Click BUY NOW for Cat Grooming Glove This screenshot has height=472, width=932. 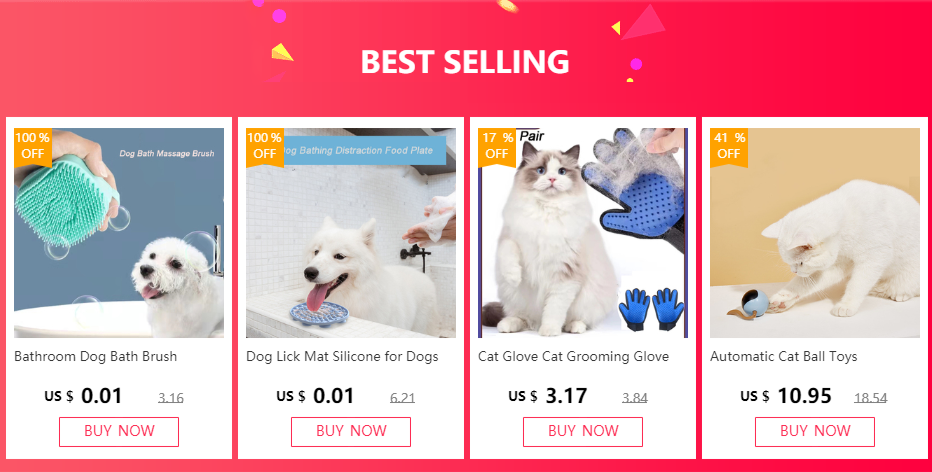pyautogui.click(x=582, y=432)
